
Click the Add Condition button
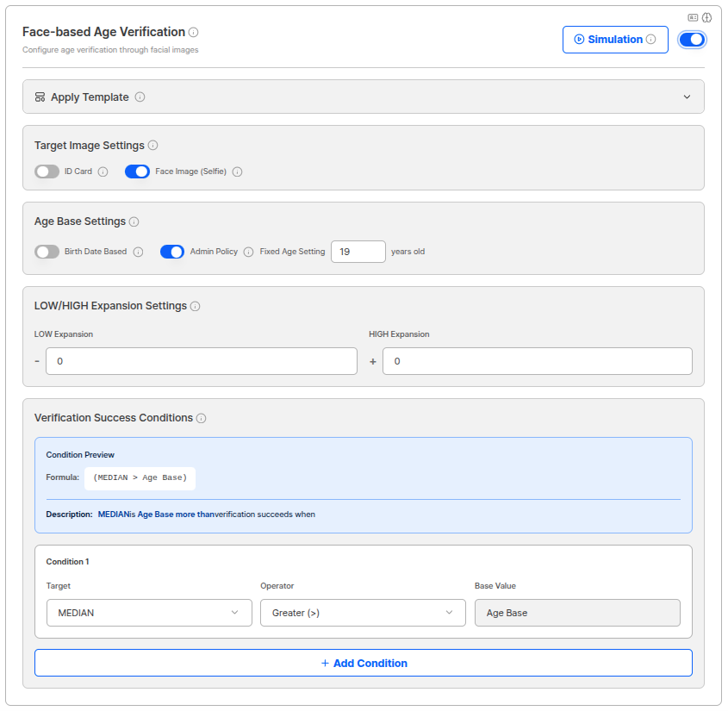tap(363, 663)
